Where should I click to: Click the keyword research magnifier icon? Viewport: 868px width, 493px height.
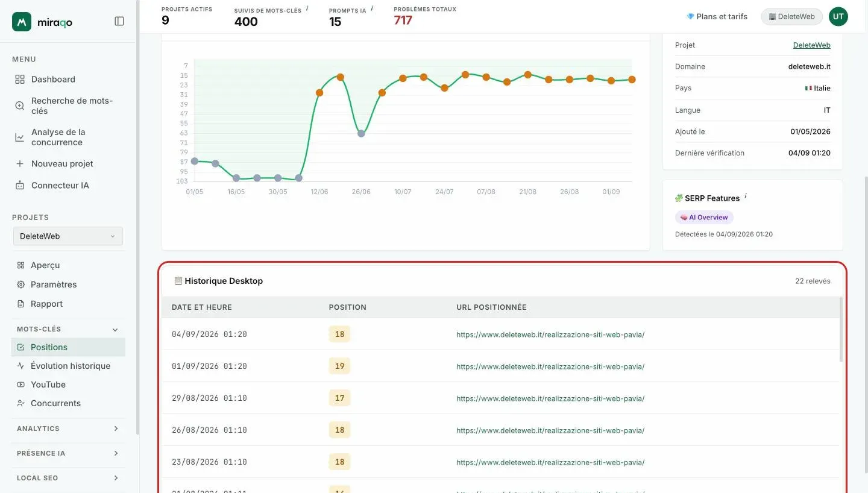[20, 105]
